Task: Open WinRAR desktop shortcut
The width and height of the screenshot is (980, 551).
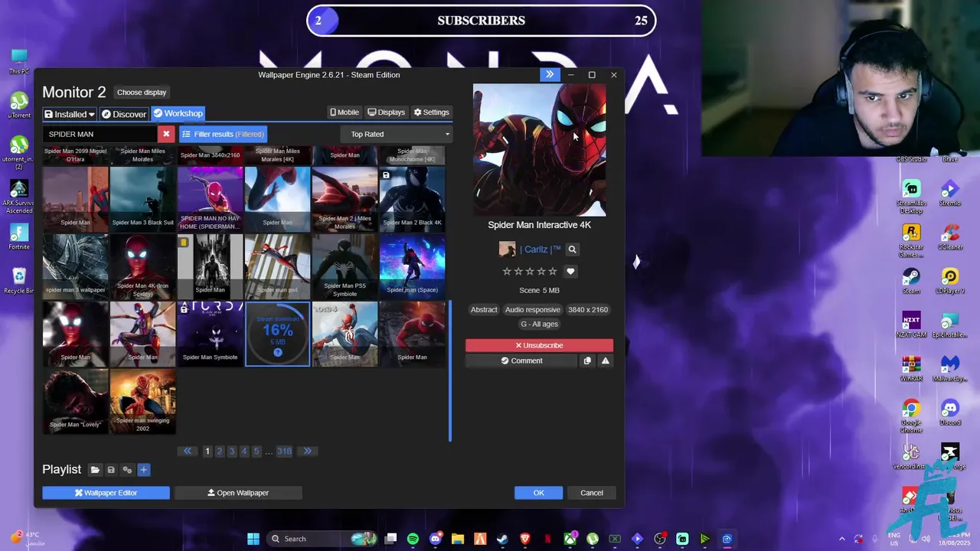Action: pyautogui.click(x=911, y=369)
